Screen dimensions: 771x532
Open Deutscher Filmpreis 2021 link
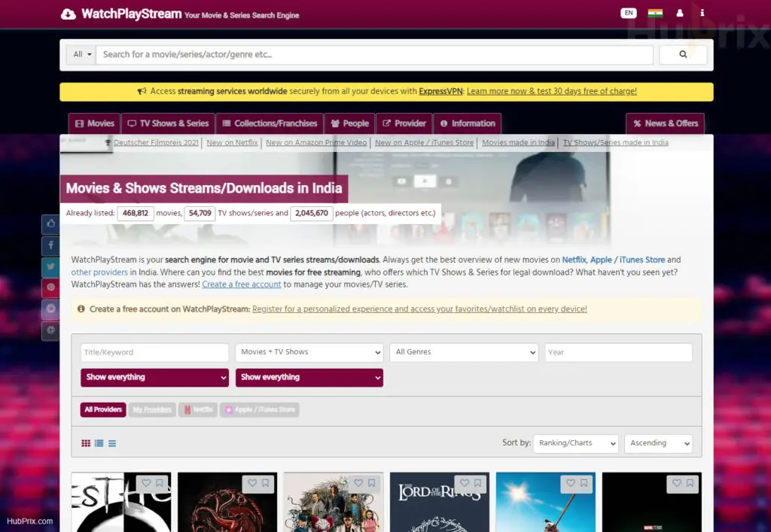[157, 142]
